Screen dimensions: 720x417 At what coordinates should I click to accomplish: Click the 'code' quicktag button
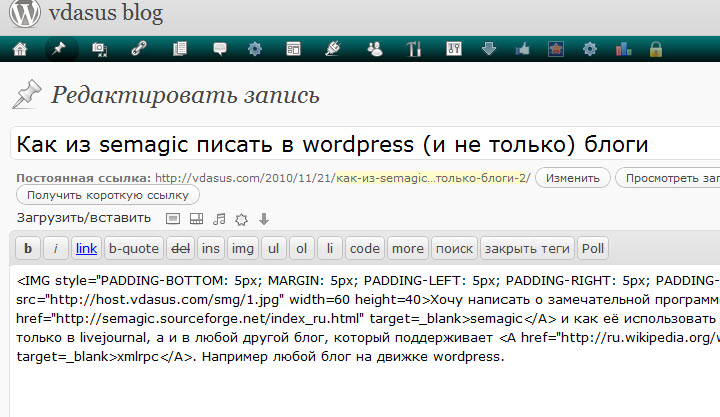(365, 248)
